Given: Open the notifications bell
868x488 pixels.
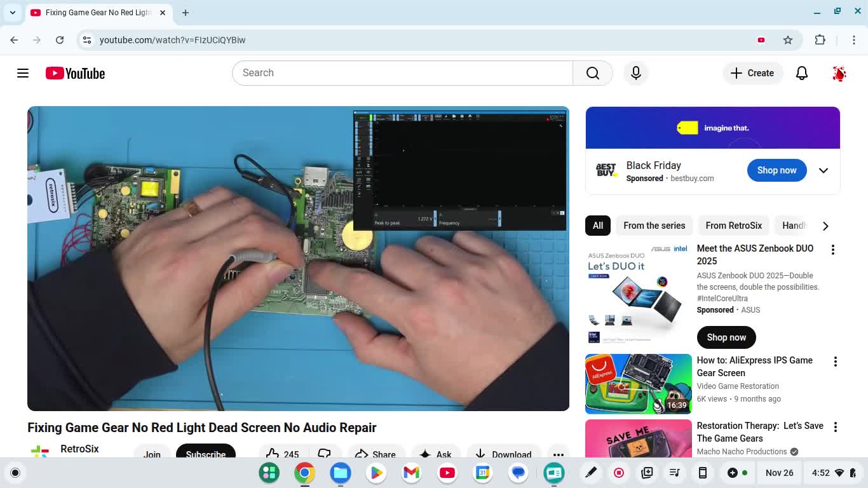Looking at the screenshot, I should tap(802, 73).
